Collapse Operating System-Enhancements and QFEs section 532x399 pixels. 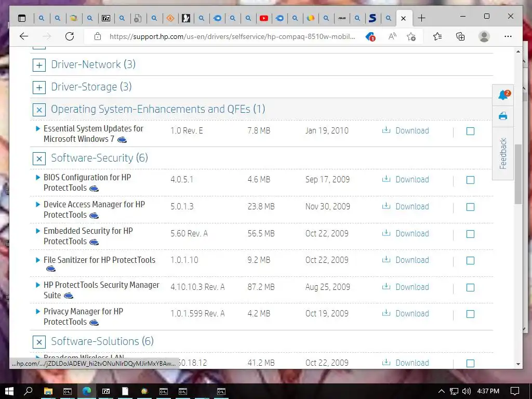(39, 110)
